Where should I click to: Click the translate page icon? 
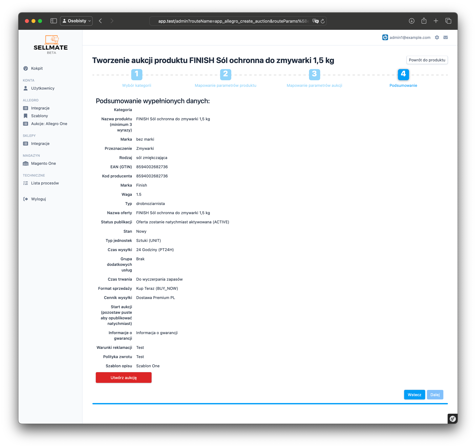click(316, 21)
